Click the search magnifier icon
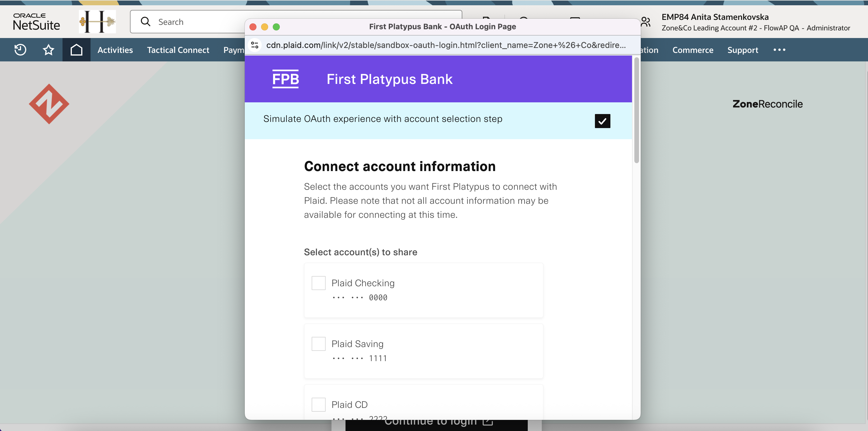Screen dimensions: 868x431 point(145,22)
